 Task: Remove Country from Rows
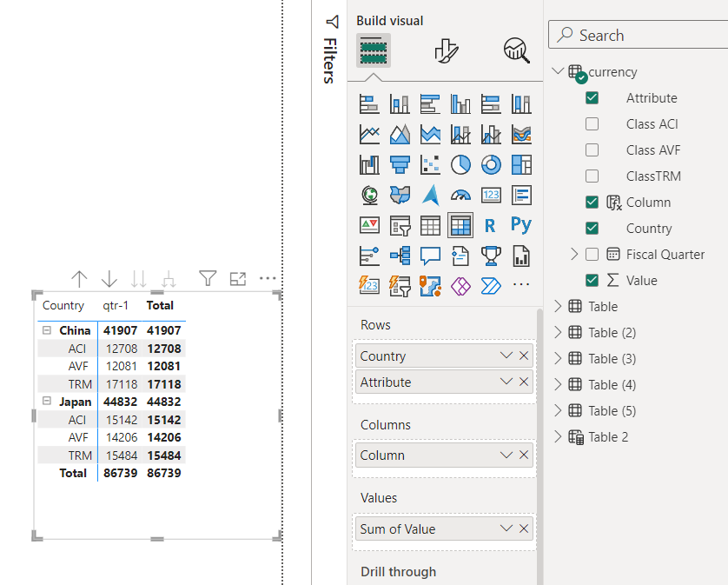point(524,356)
